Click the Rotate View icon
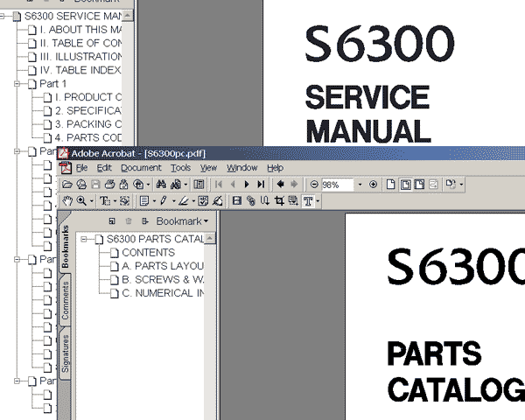The height and width of the screenshot is (420, 525). pyautogui.click(x=451, y=185)
